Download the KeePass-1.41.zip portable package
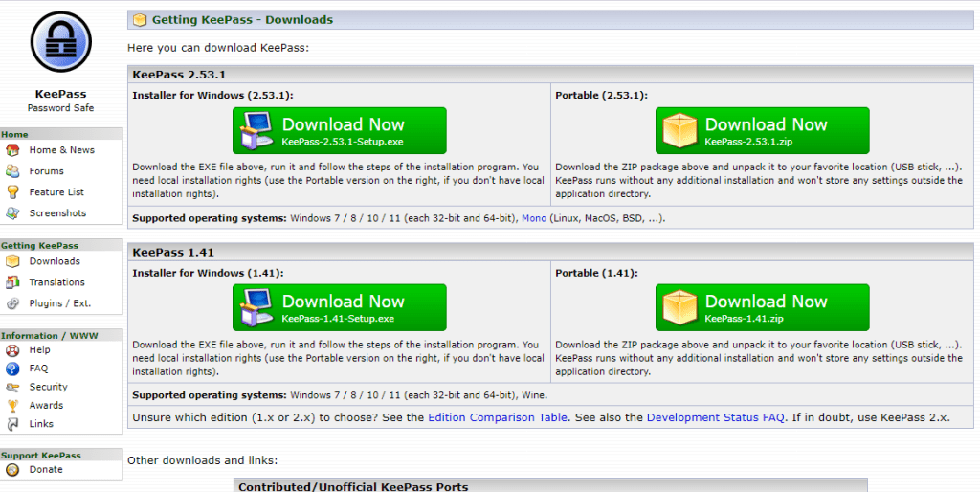 click(x=763, y=307)
